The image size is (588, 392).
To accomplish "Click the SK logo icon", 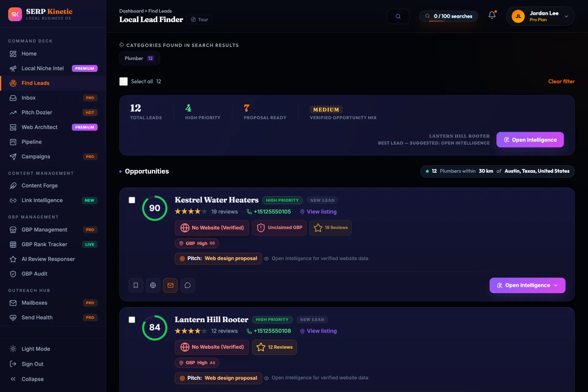I will pyautogui.click(x=15, y=14).
